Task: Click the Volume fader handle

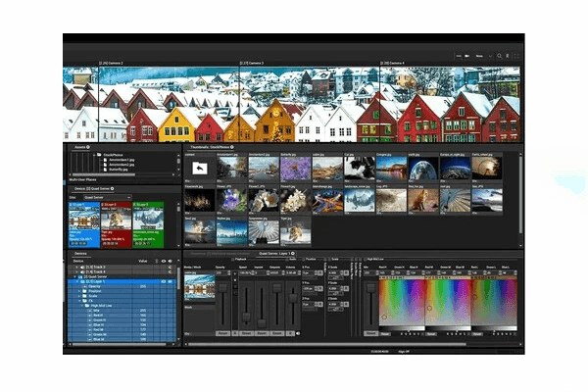Action: coord(293,298)
